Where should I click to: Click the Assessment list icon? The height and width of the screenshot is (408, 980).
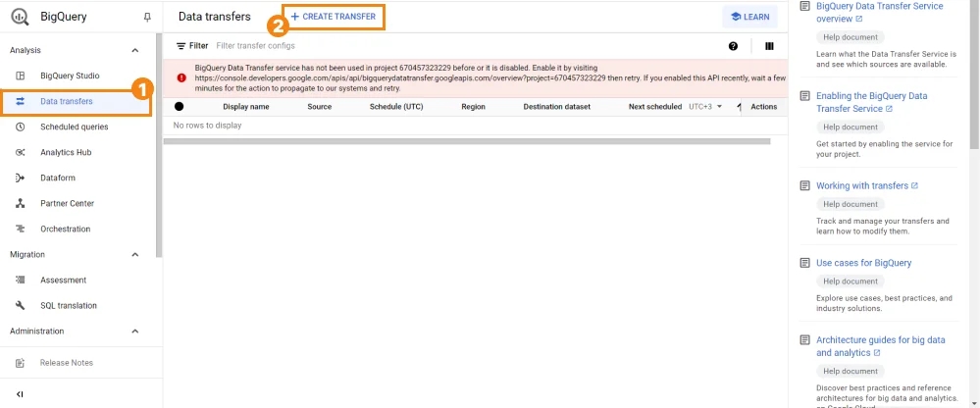pyautogui.click(x=20, y=280)
